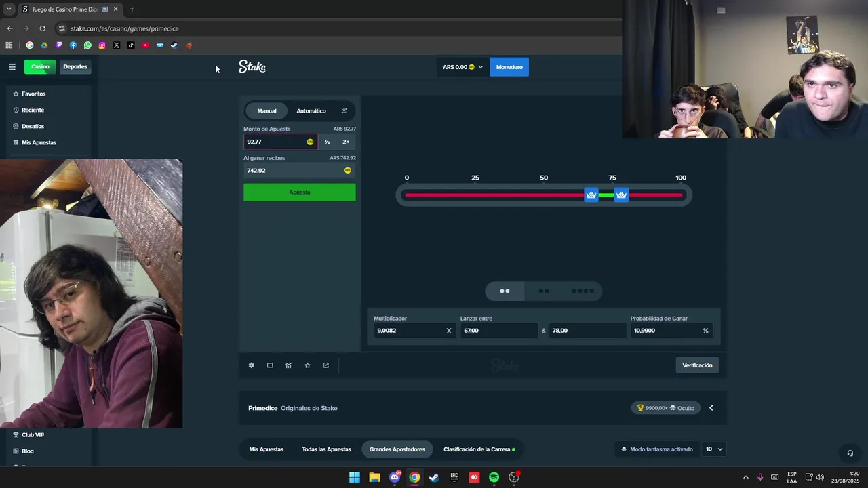Toggle ghost mode (Modo fantasma activado)

pyautogui.click(x=656, y=449)
